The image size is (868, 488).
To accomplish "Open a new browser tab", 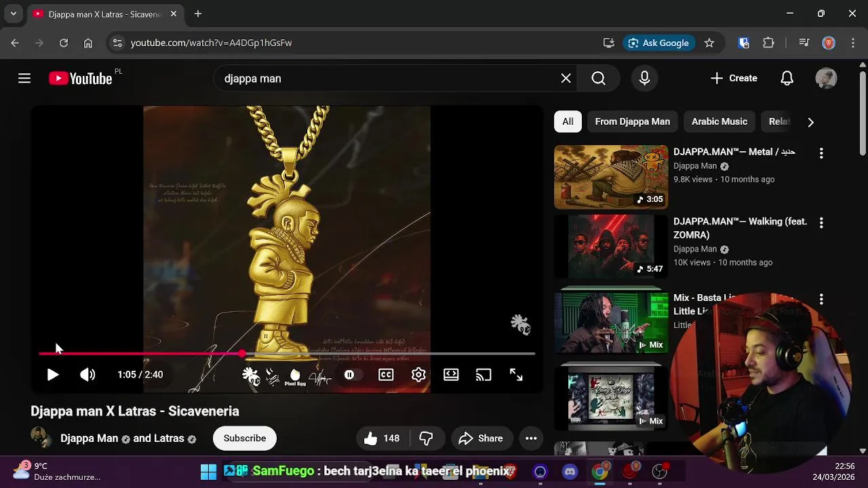I will tap(198, 14).
